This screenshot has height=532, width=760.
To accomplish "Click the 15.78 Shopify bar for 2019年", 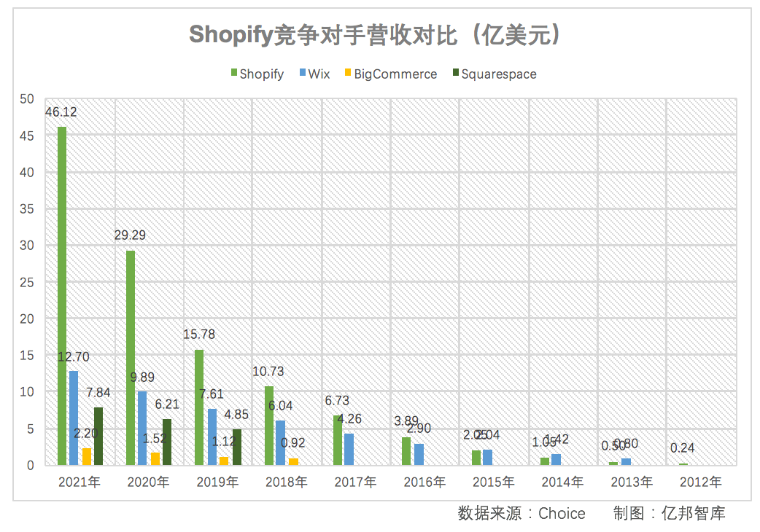I will [199, 407].
